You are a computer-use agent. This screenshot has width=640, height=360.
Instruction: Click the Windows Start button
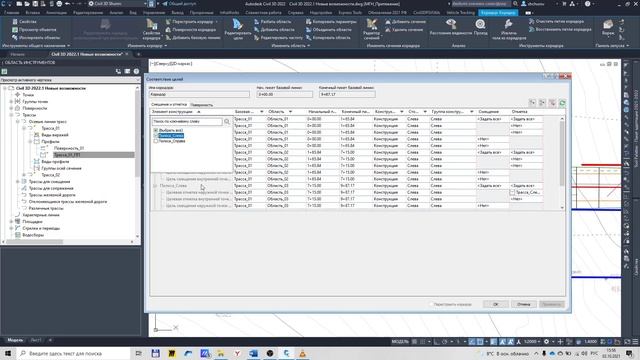(x=8, y=353)
